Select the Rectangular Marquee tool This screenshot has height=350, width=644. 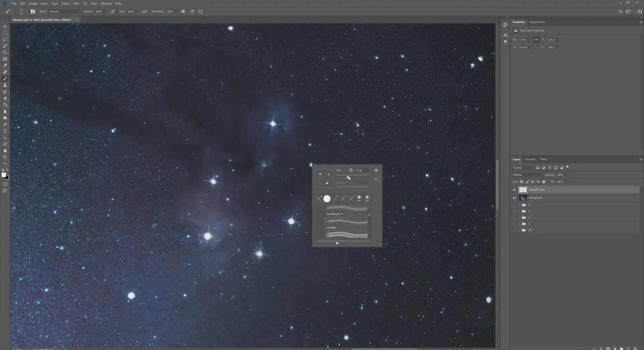point(5,33)
